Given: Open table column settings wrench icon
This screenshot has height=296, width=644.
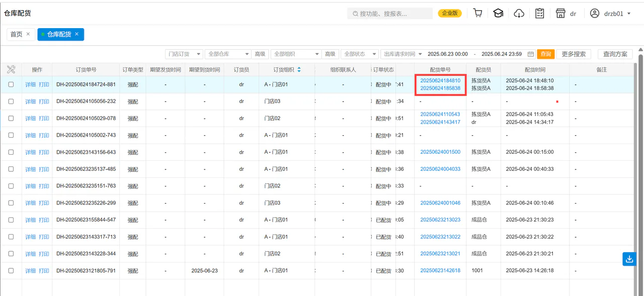Looking at the screenshot, I should coord(11,69).
